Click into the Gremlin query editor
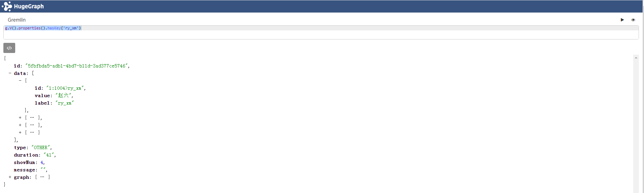 pyautogui.click(x=321, y=32)
